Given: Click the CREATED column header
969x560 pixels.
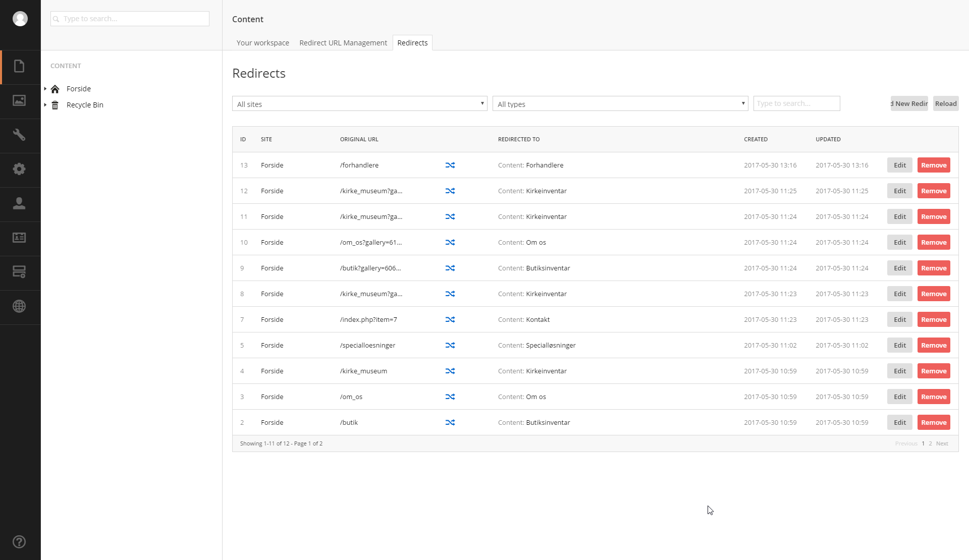Looking at the screenshot, I should (x=756, y=139).
